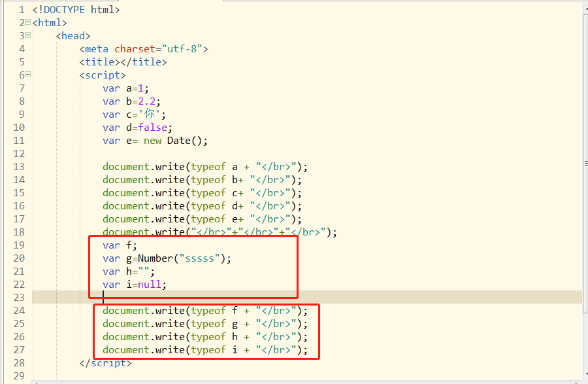Click line number 23 in the gutter

(x=19, y=298)
